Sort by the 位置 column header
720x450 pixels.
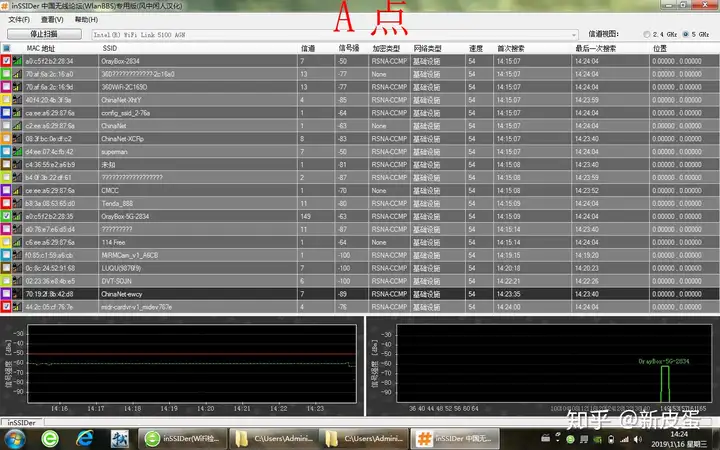pos(660,48)
